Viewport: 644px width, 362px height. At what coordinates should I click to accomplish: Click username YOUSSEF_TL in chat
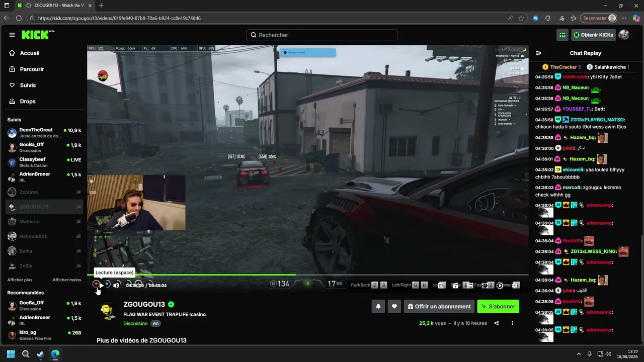coord(577,109)
